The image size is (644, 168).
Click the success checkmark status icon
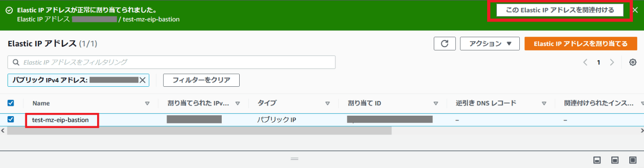[9, 10]
